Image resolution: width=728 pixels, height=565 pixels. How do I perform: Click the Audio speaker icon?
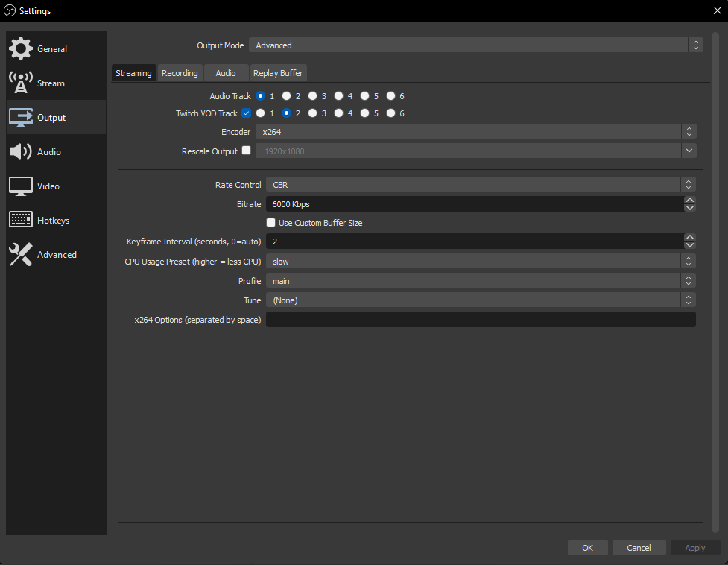tap(20, 151)
